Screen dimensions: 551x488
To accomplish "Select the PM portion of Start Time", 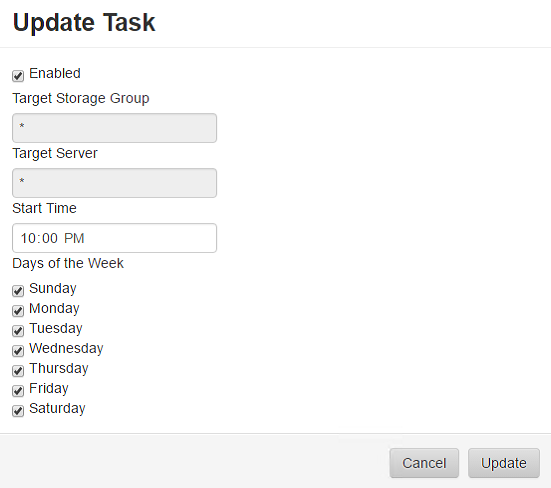I will [74, 238].
